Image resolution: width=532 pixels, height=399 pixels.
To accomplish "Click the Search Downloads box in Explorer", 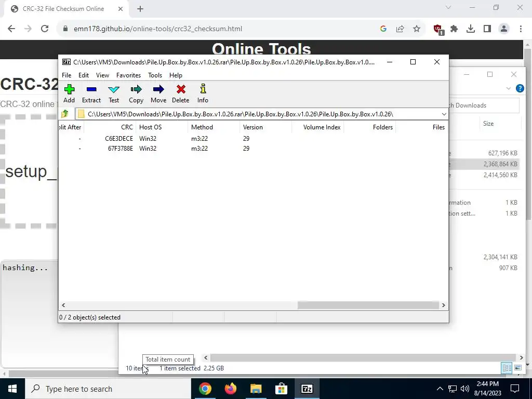I will (x=484, y=105).
